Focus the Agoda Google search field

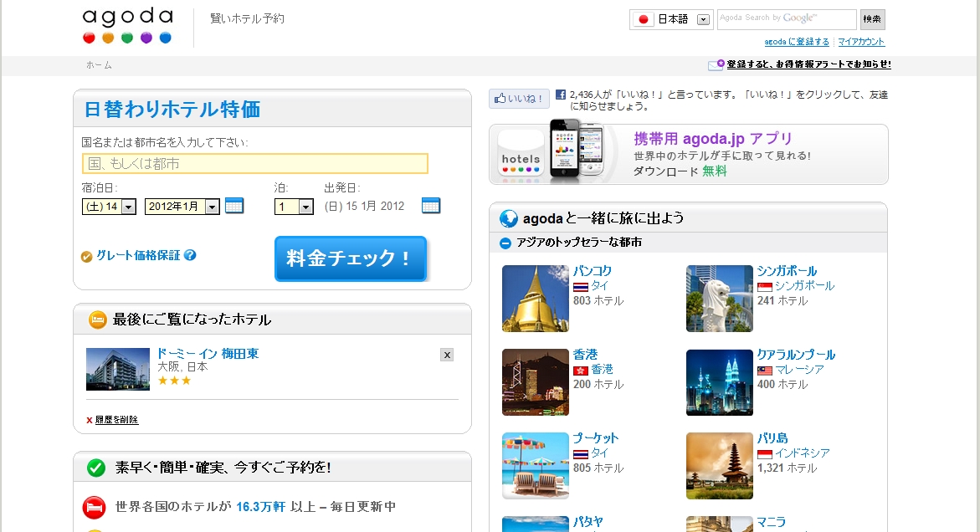pyautogui.click(x=787, y=19)
